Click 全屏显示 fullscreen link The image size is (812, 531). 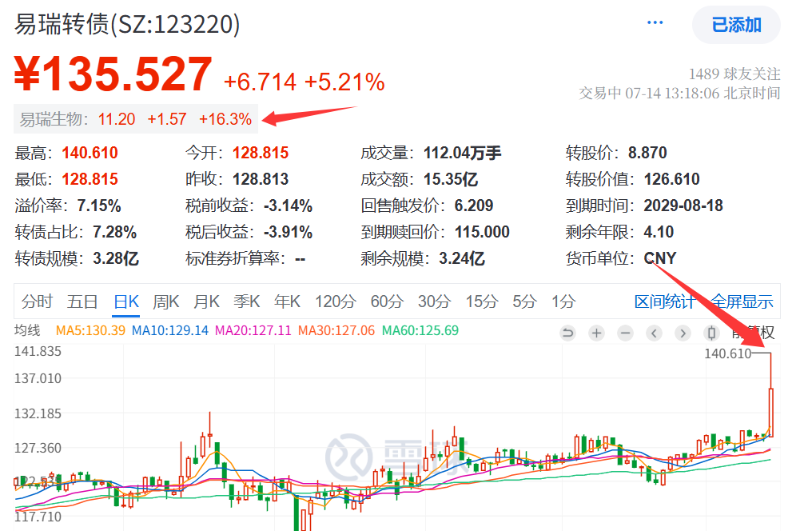742,301
